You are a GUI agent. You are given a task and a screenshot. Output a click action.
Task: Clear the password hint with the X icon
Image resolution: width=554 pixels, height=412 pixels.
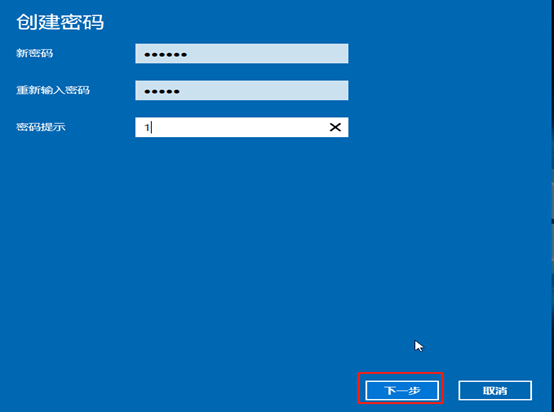pos(335,127)
